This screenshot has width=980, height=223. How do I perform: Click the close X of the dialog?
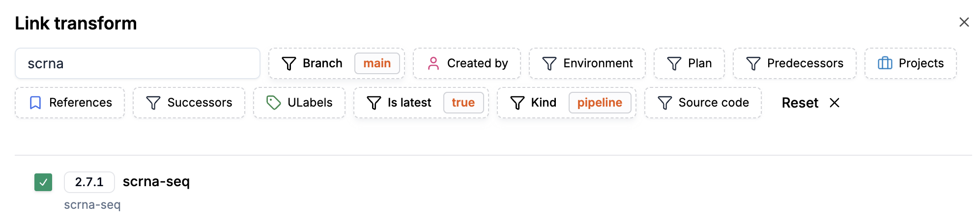964,22
